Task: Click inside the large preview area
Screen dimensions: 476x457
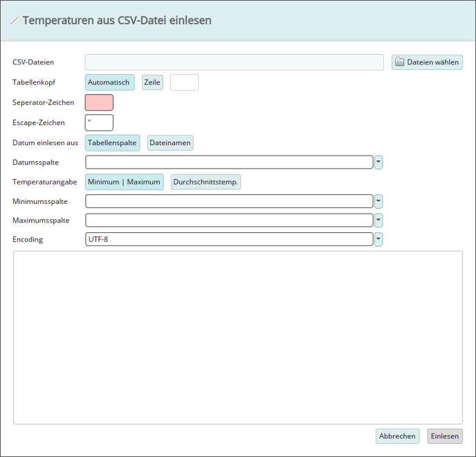Action: tap(237, 337)
